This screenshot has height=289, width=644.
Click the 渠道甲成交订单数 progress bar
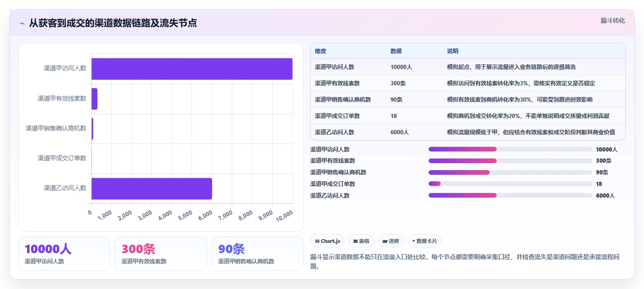510,184
